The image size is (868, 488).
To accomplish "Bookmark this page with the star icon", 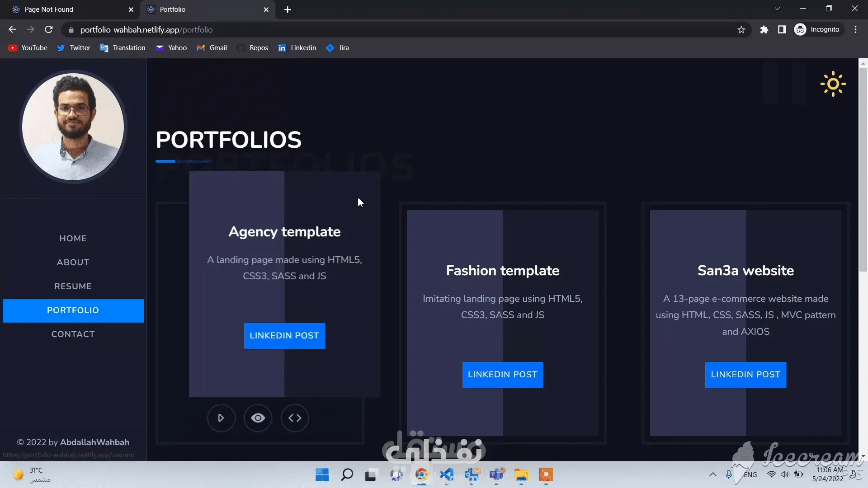I will click(741, 30).
